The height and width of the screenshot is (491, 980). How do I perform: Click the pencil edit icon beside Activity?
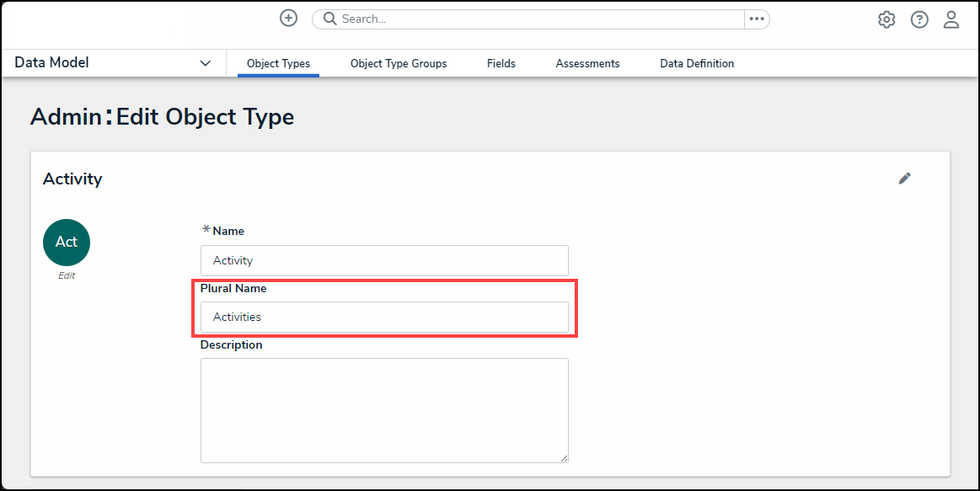pos(904,179)
